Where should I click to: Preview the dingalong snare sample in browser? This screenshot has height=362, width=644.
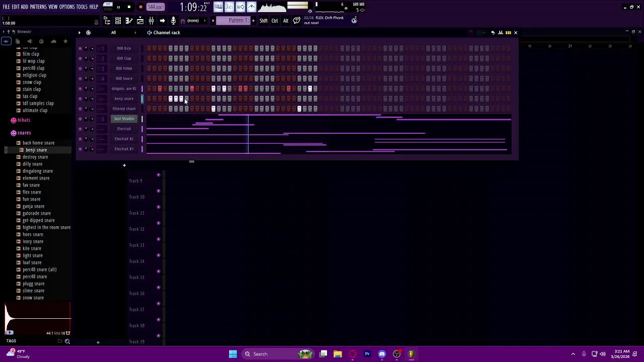[37, 171]
